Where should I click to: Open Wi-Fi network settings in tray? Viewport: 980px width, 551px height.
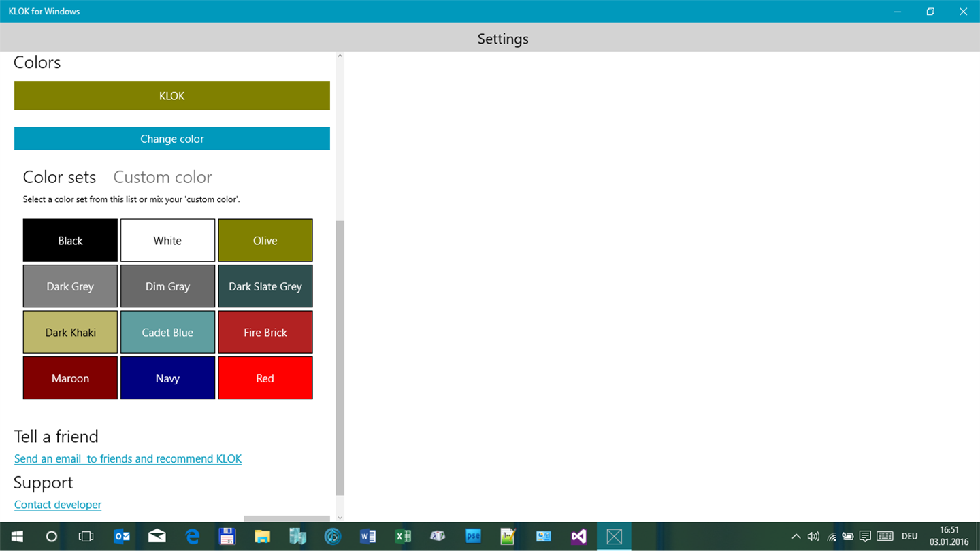[x=832, y=537]
